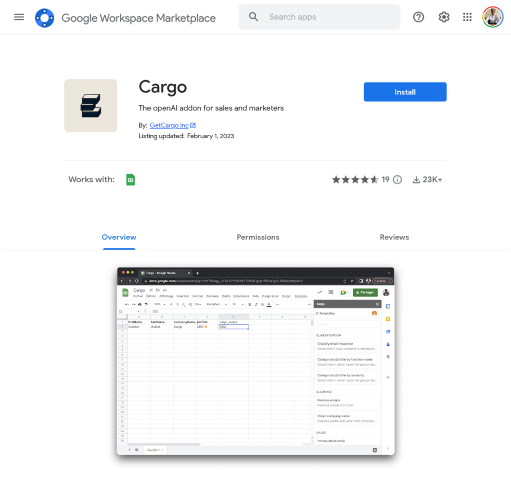Click the Google Workspace Marketplace logo
Screen dimensions: 511x480
click(x=44, y=18)
